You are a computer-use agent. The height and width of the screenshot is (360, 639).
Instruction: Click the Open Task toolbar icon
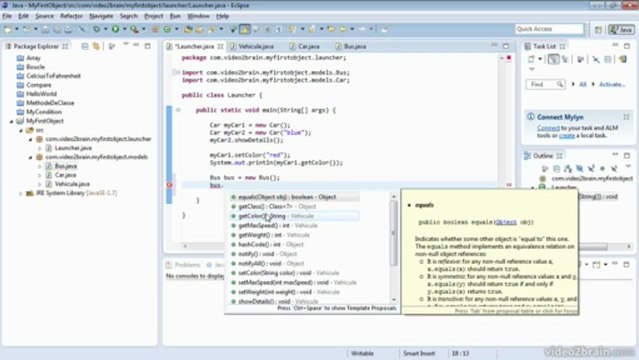pos(199,29)
